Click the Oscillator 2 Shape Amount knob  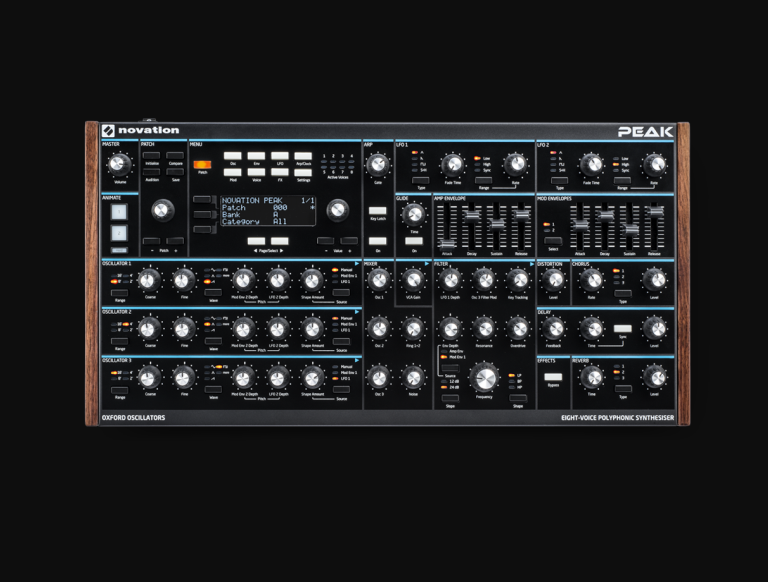312,329
